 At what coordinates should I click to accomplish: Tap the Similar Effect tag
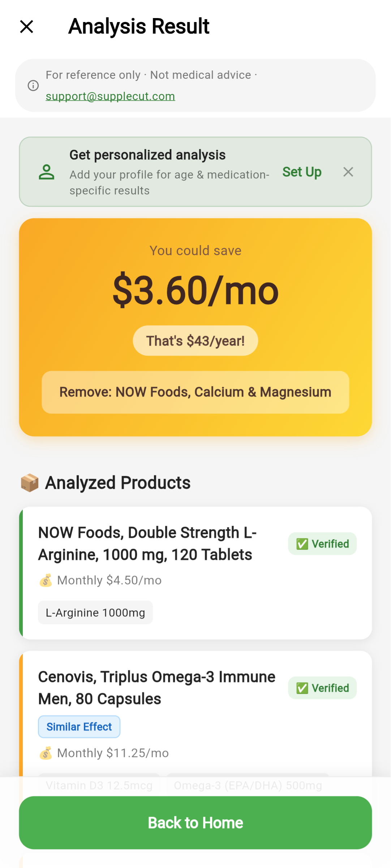(79, 727)
